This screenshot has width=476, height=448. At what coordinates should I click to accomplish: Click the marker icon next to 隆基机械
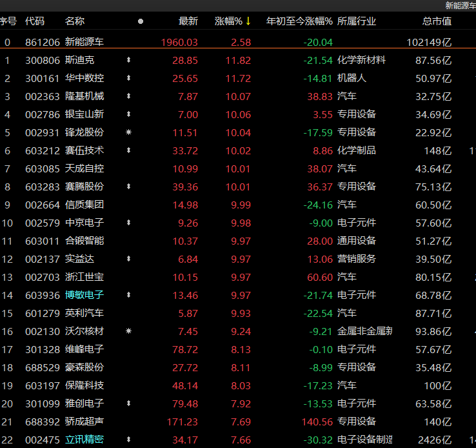coord(129,96)
